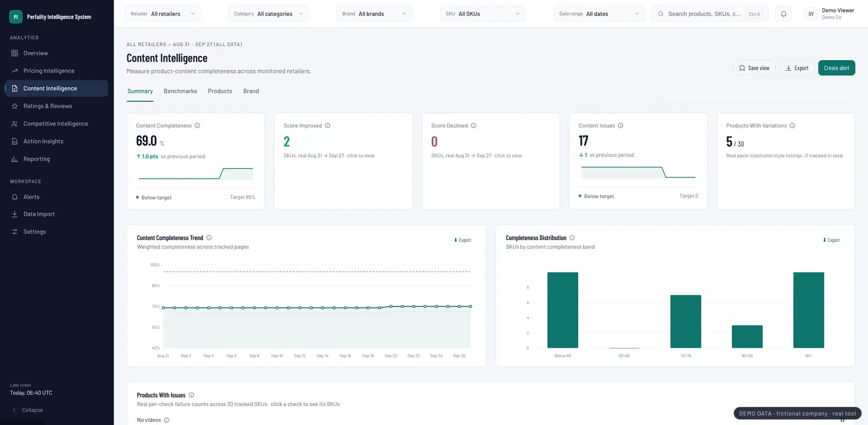The width and height of the screenshot is (868, 425).
Task: Focus the search products field
Action: pyautogui.click(x=710, y=14)
